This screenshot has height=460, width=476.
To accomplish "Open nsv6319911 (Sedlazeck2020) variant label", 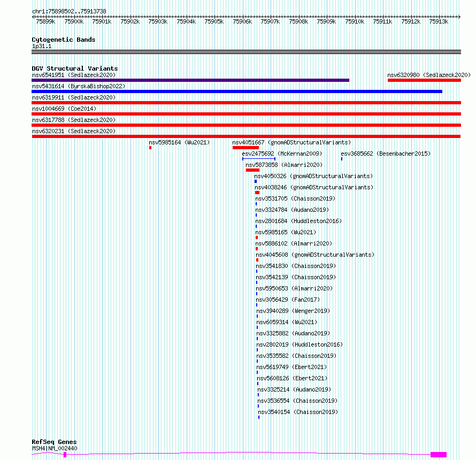I will point(74,97).
